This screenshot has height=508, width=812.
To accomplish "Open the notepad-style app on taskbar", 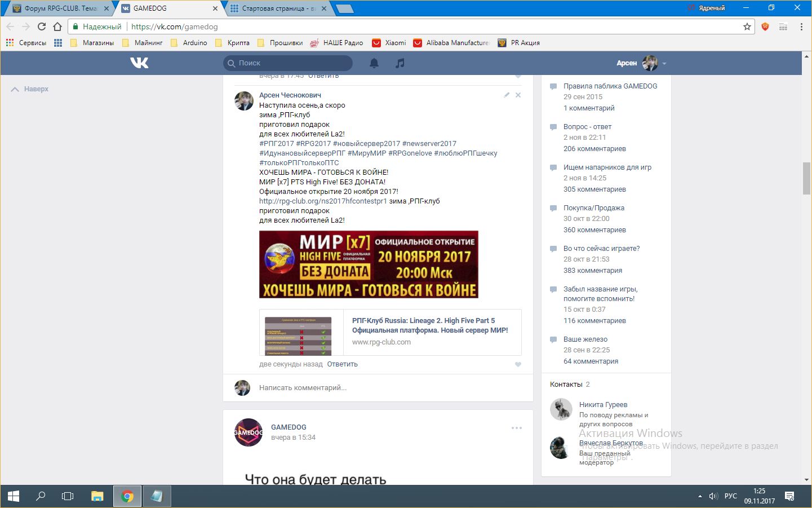I will 157,496.
